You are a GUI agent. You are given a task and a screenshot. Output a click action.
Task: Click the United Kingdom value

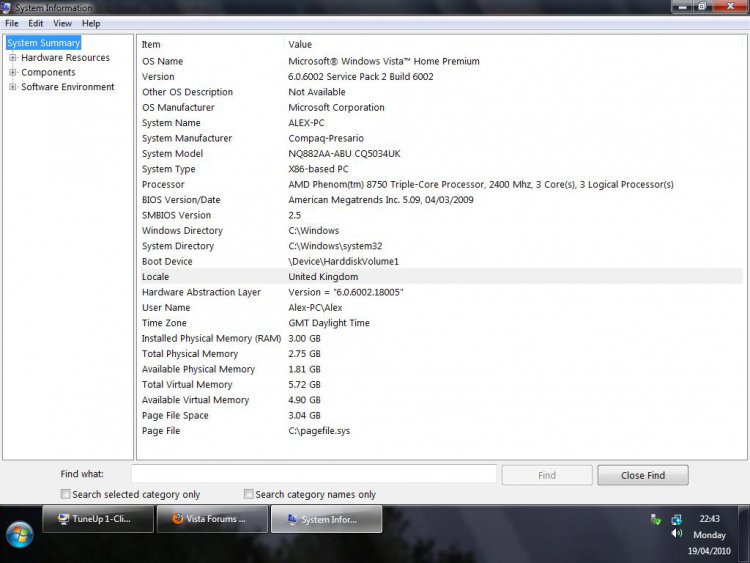coord(323,276)
